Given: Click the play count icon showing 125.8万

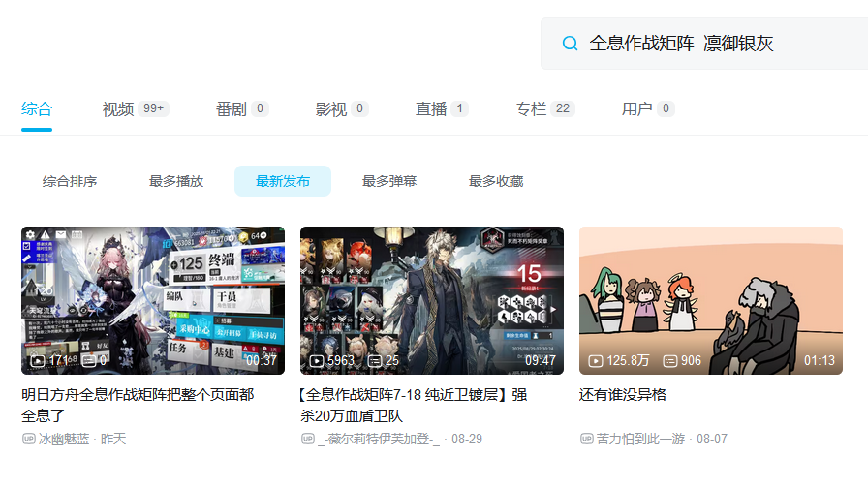Looking at the screenshot, I should coord(596,361).
